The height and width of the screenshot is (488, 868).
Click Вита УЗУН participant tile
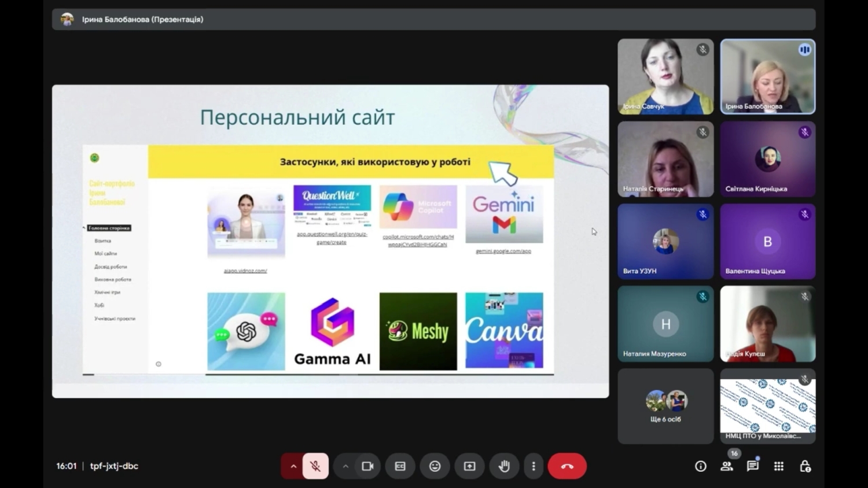tap(665, 242)
